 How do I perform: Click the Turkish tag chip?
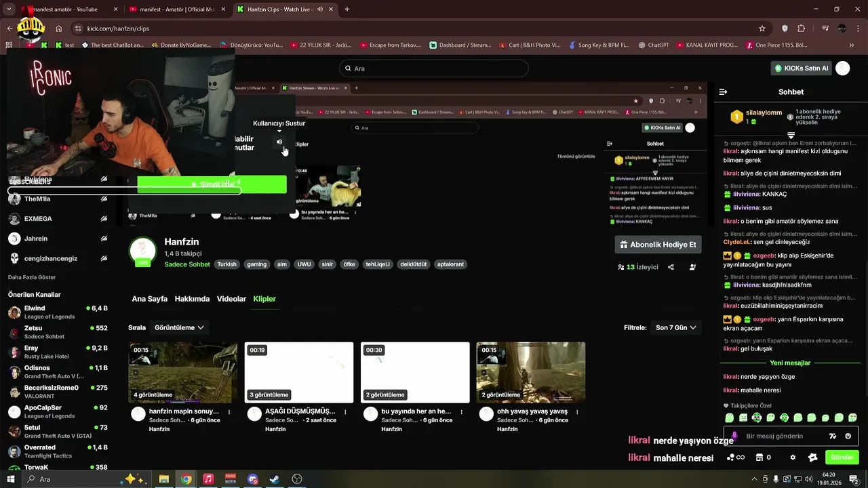(x=226, y=264)
